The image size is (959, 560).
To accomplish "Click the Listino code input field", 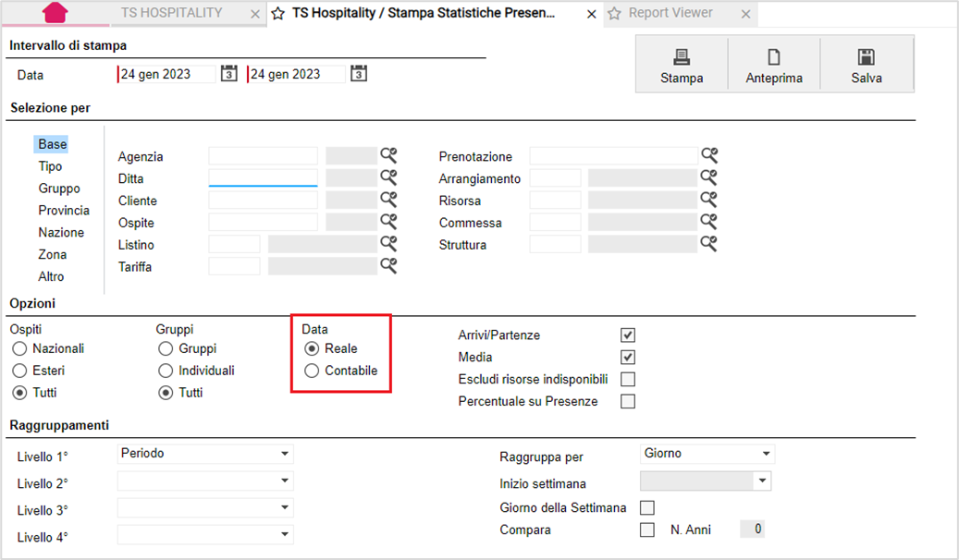I will [x=234, y=244].
